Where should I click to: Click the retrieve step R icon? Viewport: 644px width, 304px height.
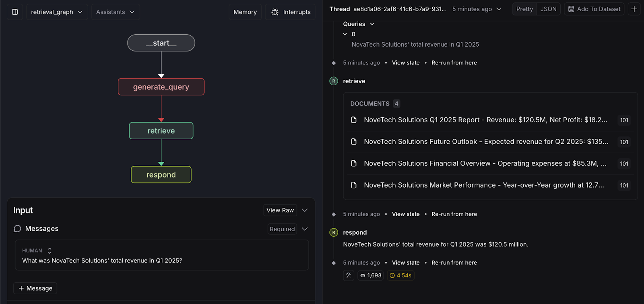coord(334,81)
